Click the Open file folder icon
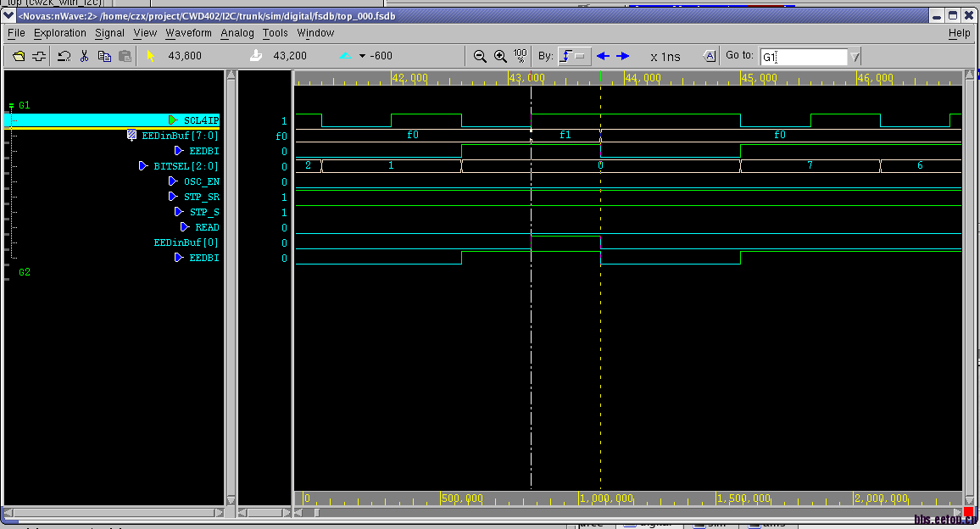980x529 pixels. coord(19,57)
